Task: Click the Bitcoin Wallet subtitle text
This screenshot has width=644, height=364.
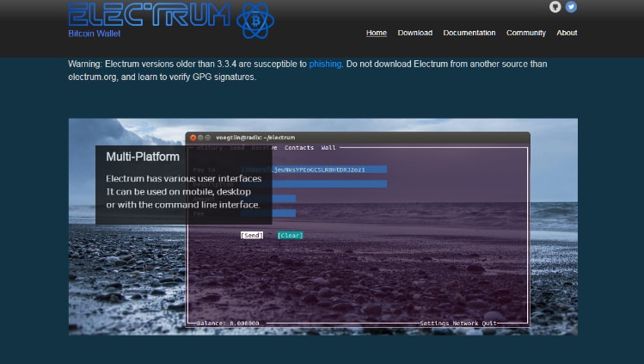Action: pyautogui.click(x=94, y=34)
